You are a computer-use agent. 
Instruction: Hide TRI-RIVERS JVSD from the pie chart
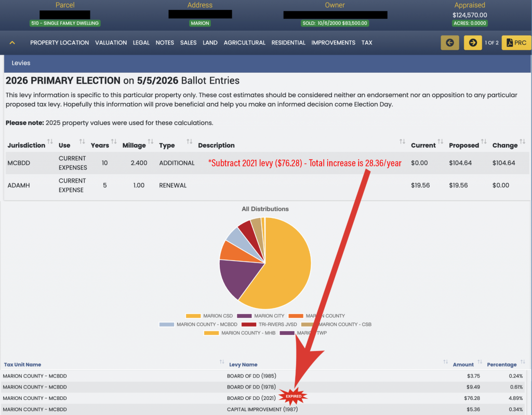pos(275,325)
